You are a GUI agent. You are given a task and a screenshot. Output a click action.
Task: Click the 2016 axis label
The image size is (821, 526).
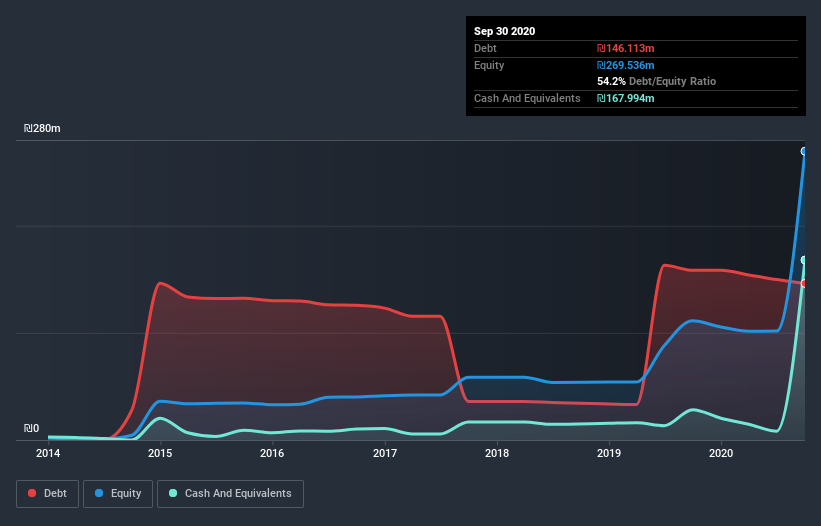click(x=272, y=453)
